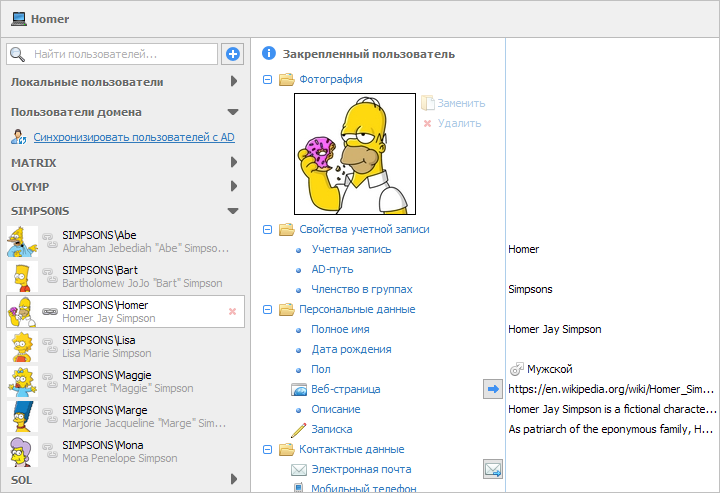Click the AD synchronize users icon
Screen dimensions: 720x493
click(19, 137)
